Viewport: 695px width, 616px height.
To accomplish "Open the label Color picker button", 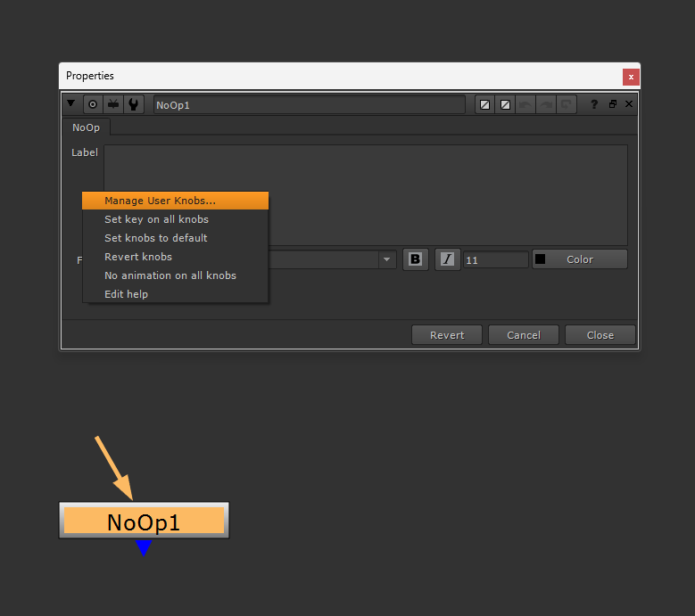I will coord(580,259).
